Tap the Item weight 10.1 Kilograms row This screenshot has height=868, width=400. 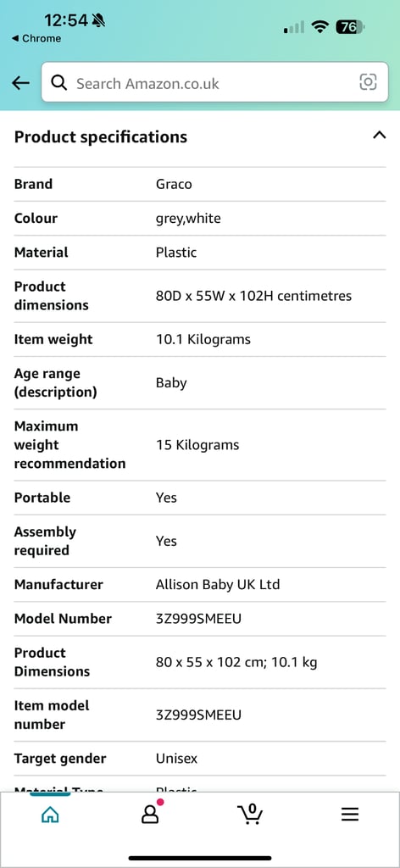[x=200, y=339]
